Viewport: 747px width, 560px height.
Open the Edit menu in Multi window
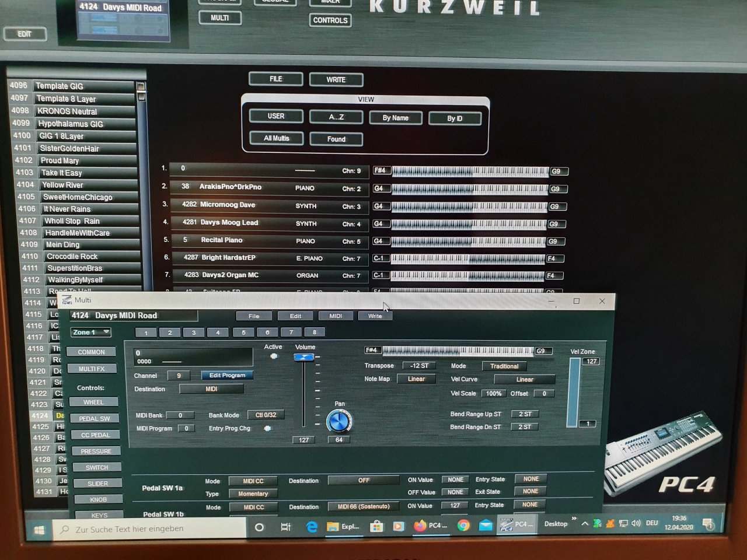pos(295,316)
